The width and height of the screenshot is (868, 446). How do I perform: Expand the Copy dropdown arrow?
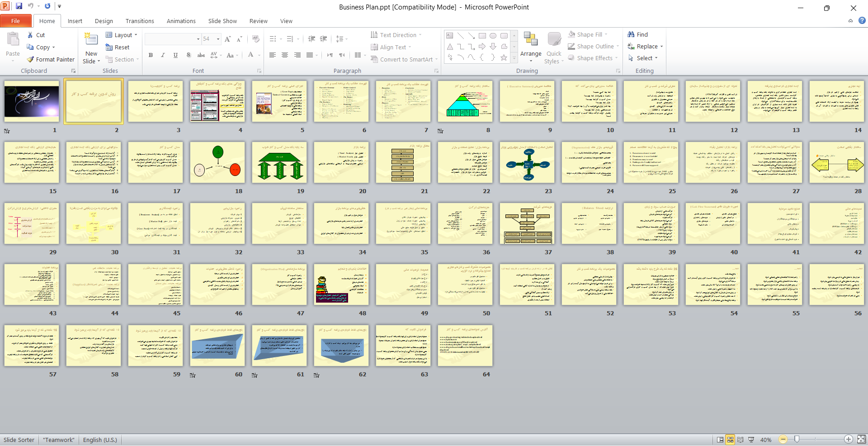[x=53, y=47]
